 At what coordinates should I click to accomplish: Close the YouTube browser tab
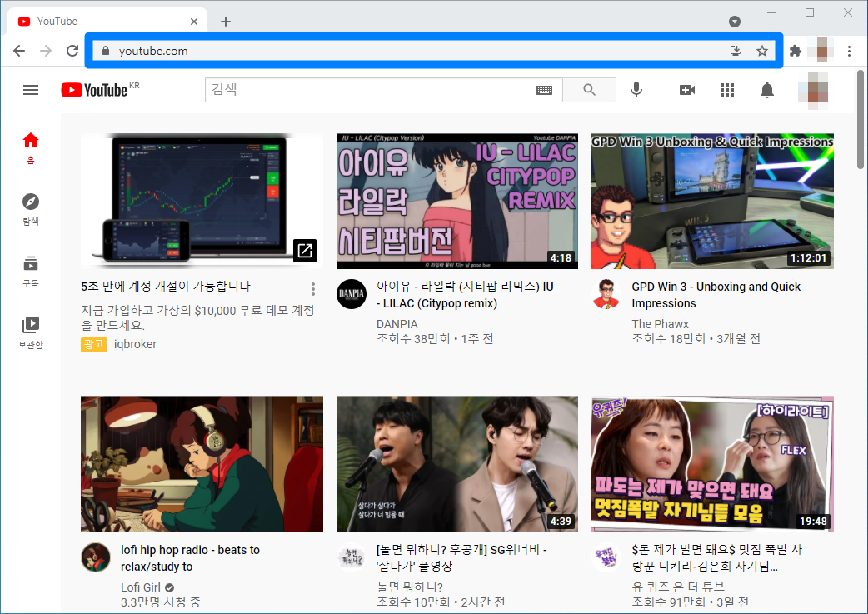(194, 22)
